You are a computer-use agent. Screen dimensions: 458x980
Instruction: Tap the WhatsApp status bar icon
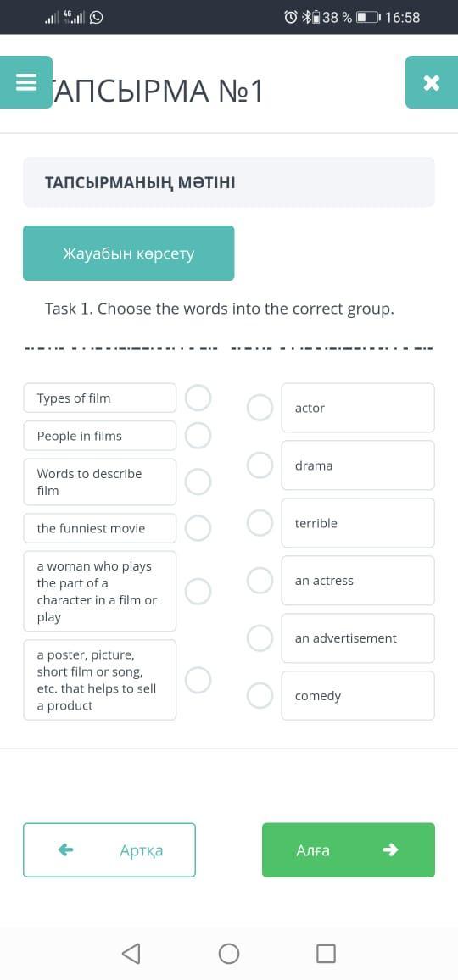pyautogui.click(x=96, y=18)
